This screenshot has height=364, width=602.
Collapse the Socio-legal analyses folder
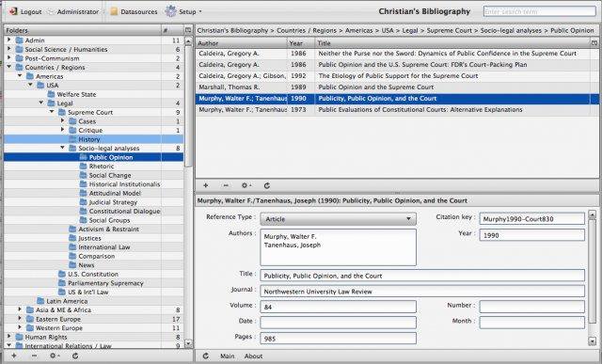point(63,148)
